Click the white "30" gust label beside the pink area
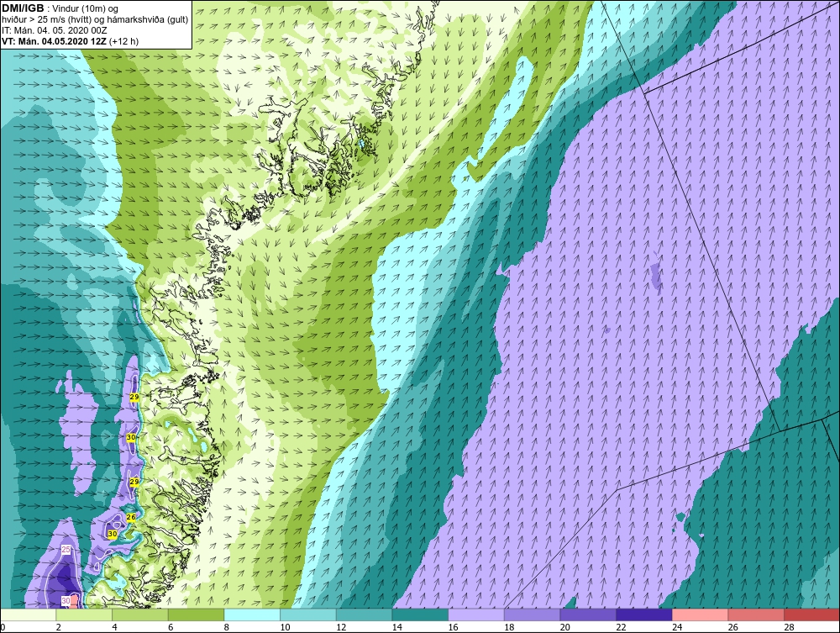840x633 pixels. point(66,601)
